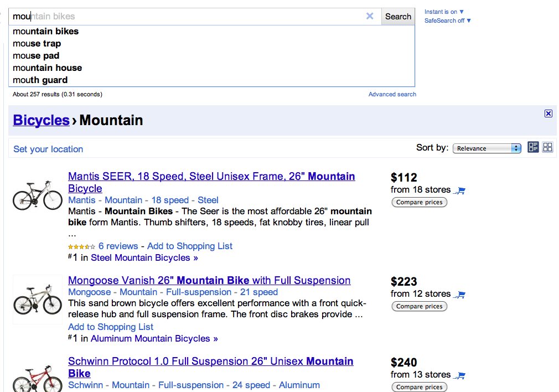This screenshot has height=392, width=559.
Task: Switch to grid view icon
Action: coord(547,147)
